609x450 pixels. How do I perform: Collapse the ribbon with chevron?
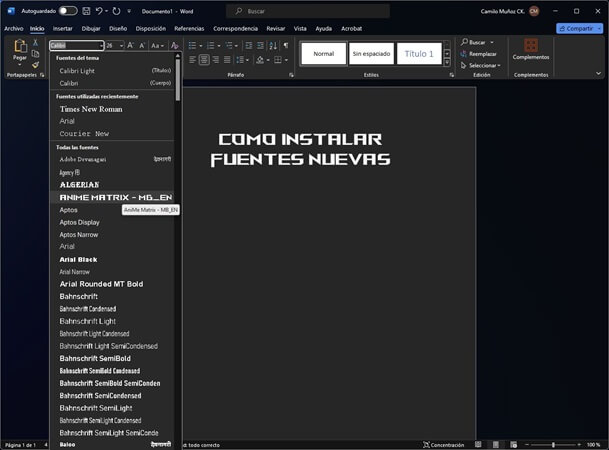point(599,73)
